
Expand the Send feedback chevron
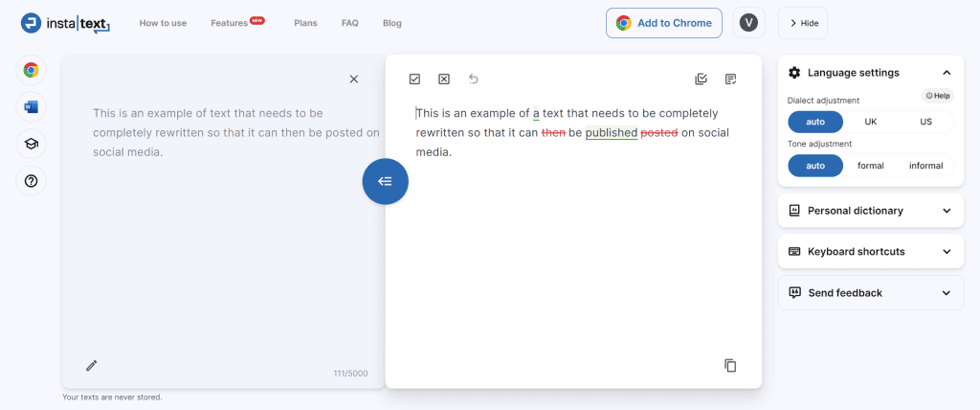[x=947, y=293]
